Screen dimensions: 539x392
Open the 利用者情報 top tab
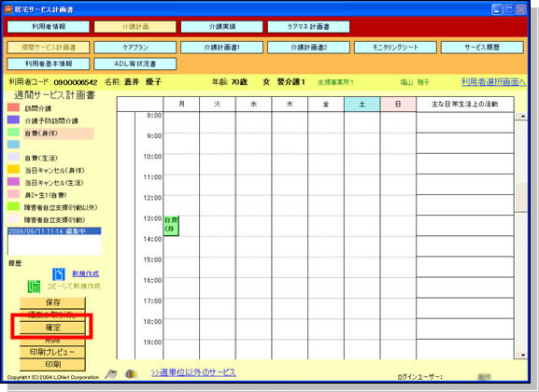[49, 27]
